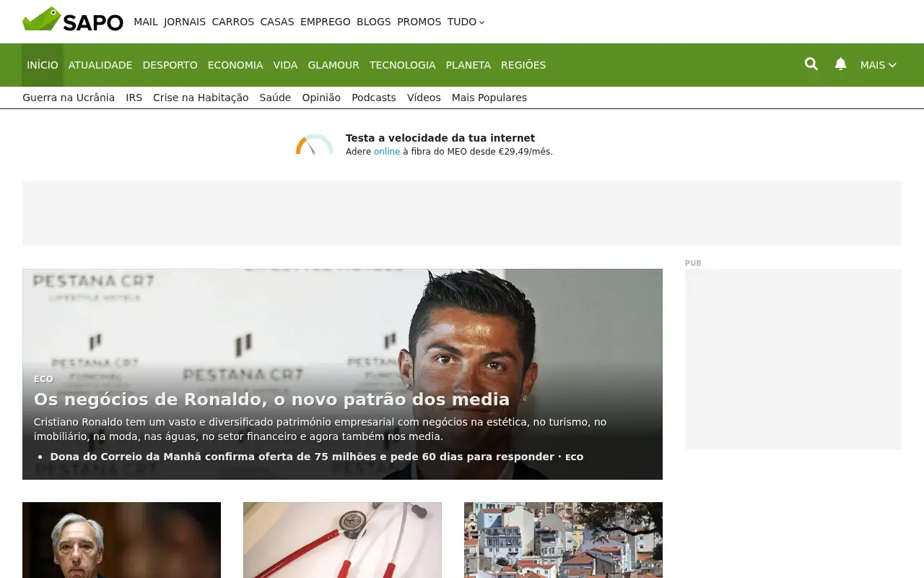Open Vídeos link

coord(424,98)
